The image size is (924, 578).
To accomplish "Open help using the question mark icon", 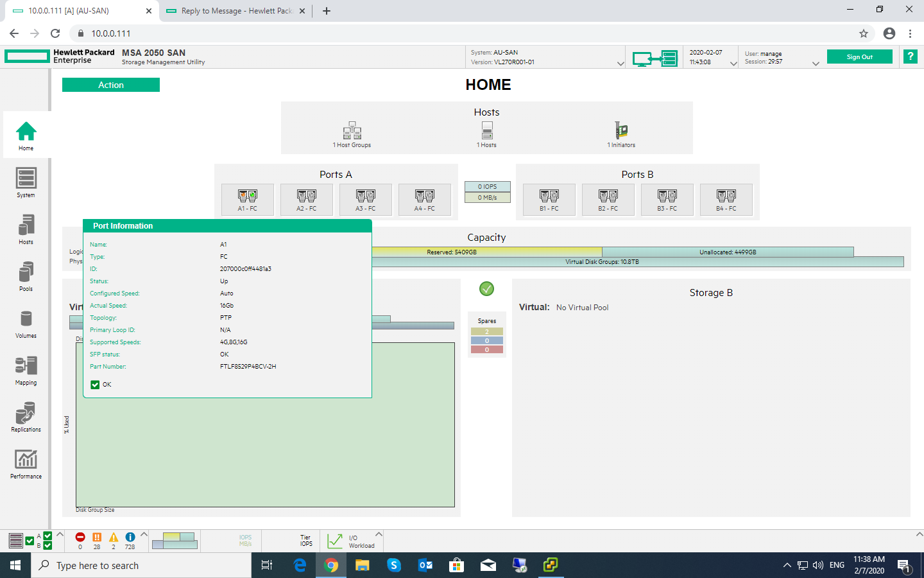I will [910, 57].
